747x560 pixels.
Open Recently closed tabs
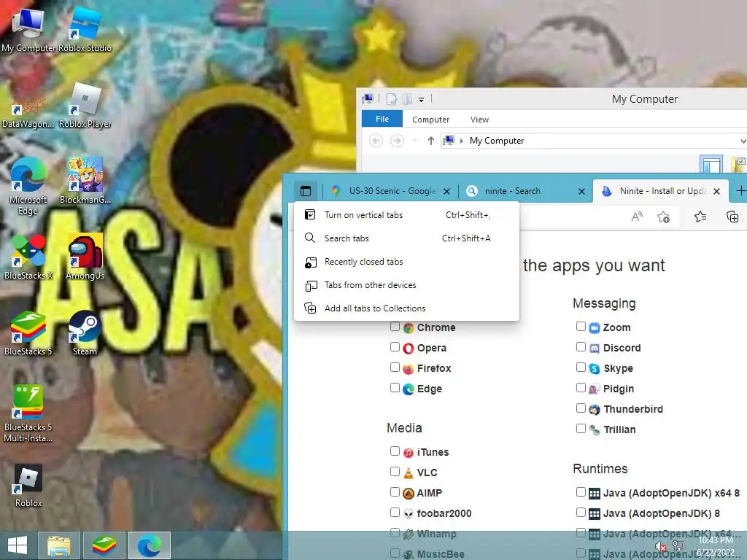[x=406, y=262]
